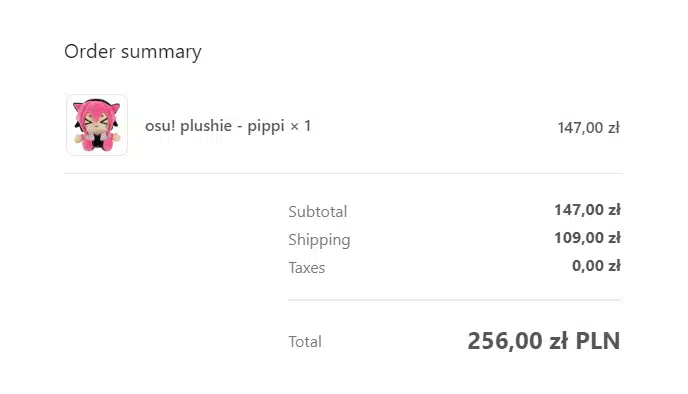Click the PLN currency code in total

point(598,341)
